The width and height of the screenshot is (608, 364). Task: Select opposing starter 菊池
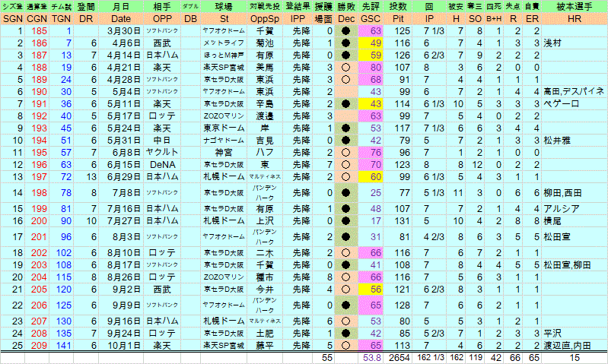pos(265,43)
